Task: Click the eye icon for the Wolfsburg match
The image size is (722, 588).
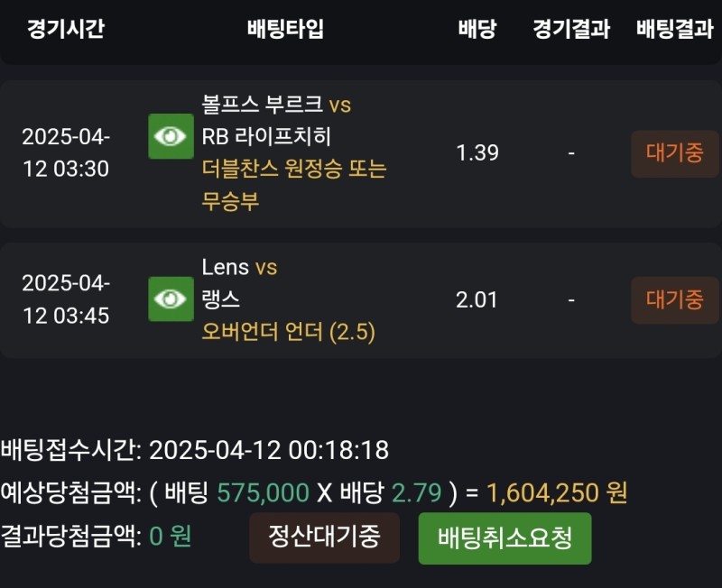Action: 171,136
